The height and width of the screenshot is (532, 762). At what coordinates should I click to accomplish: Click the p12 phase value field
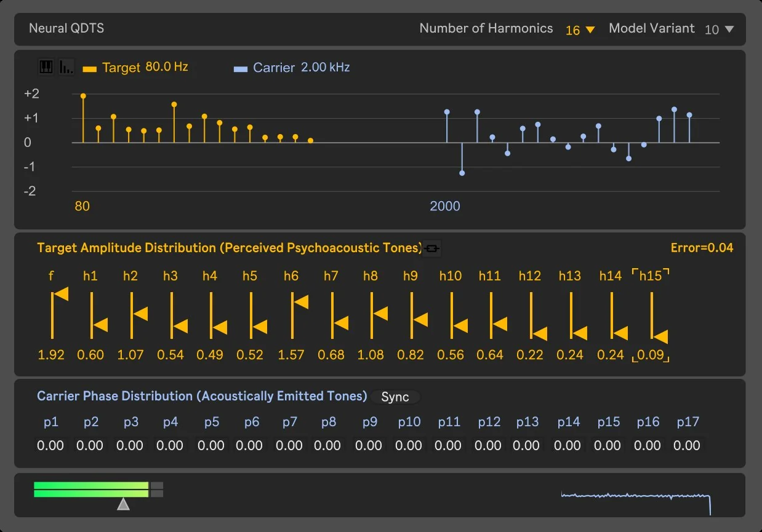coord(489,446)
